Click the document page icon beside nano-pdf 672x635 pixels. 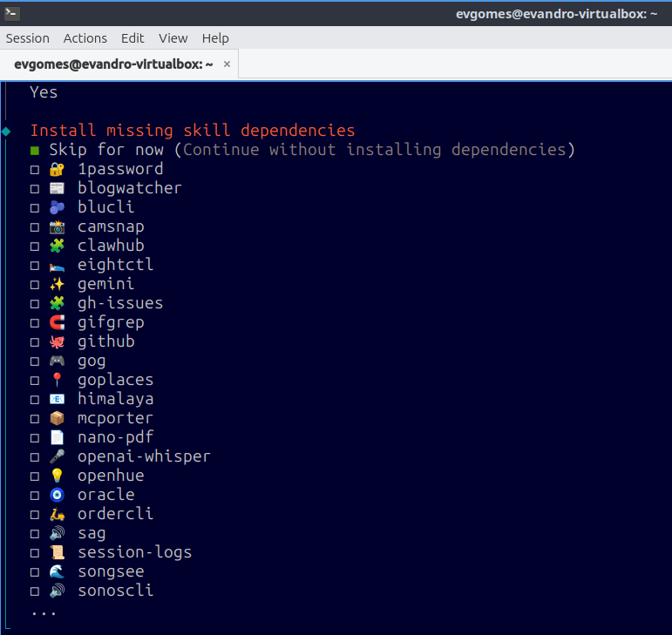57,437
